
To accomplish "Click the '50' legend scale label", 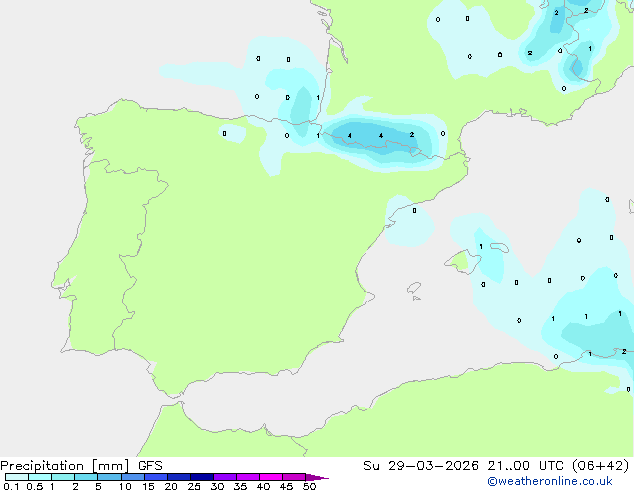I will click(309, 486).
